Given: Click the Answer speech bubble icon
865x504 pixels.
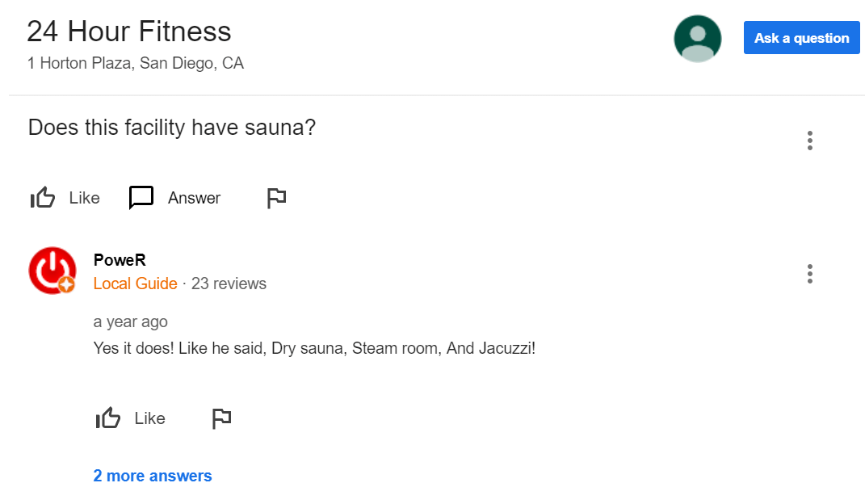Looking at the screenshot, I should click(141, 198).
